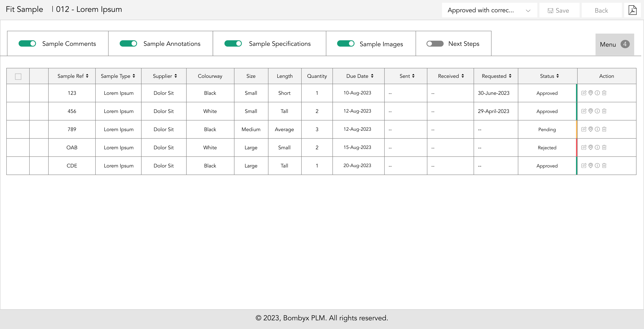Click the 20-Aug-2023 due date cell
This screenshot has height=329, width=644.
pyautogui.click(x=358, y=166)
